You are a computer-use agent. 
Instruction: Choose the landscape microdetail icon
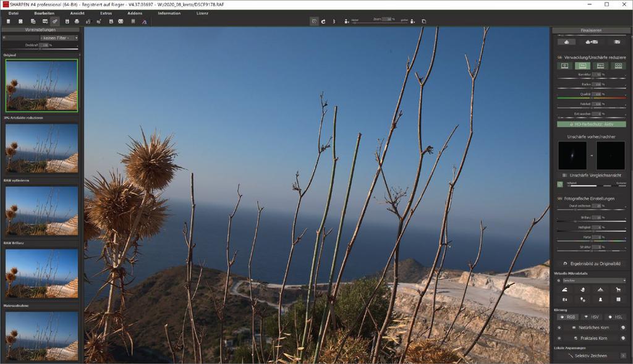point(565,289)
